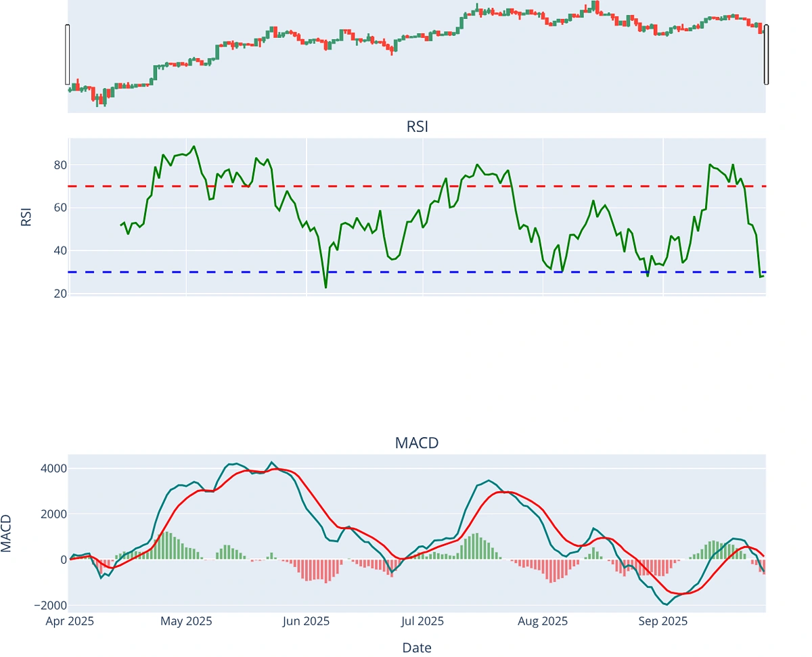This screenshot has width=812, height=657.
Task: Click the RSI panel title
Action: (x=417, y=125)
